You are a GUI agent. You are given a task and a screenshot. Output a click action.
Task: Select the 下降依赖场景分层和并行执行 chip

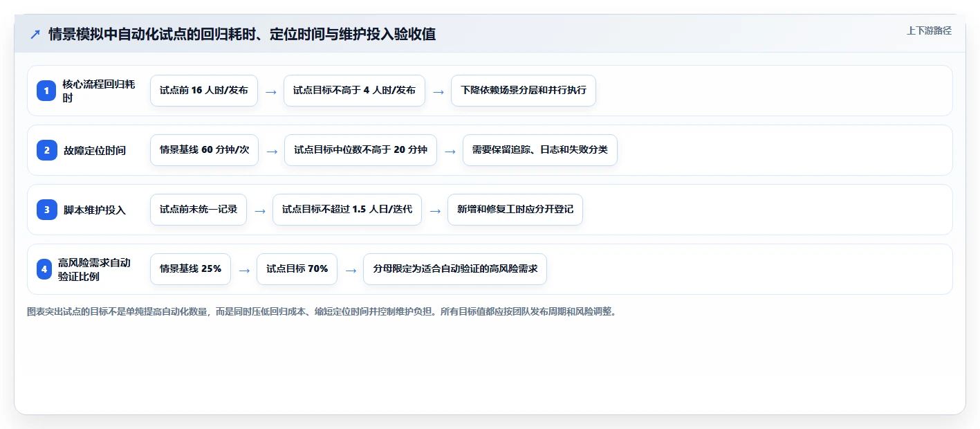click(524, 91)
